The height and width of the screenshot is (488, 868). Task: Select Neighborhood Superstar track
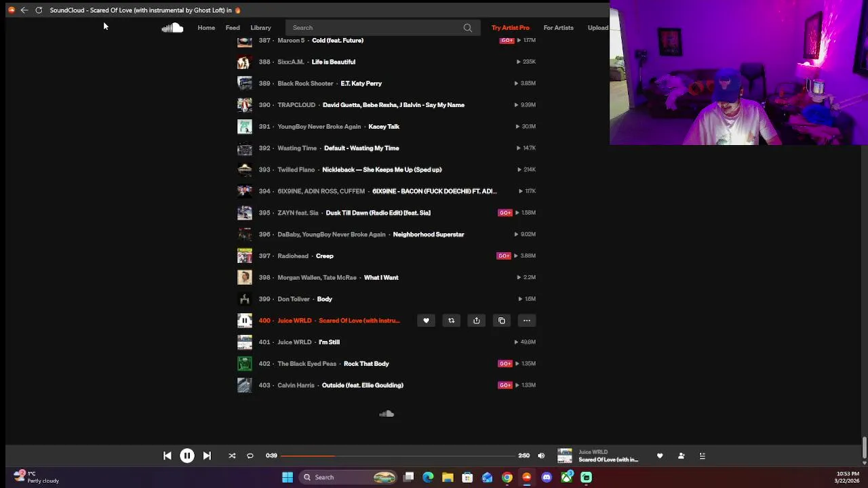coord(429,235)
